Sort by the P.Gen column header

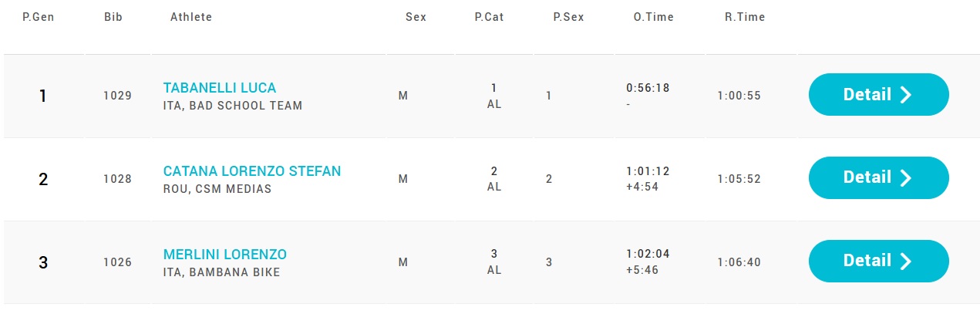click(x=38, y=17)
